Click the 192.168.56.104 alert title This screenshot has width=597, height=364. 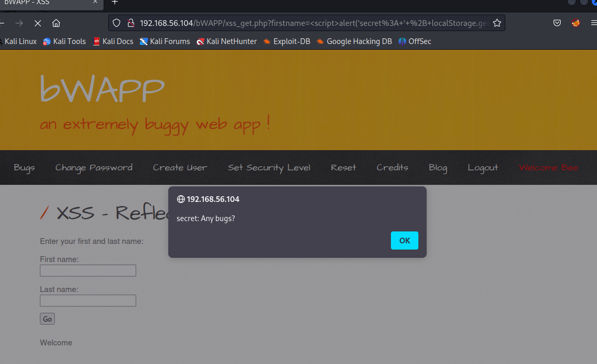[x=213, y=199]
